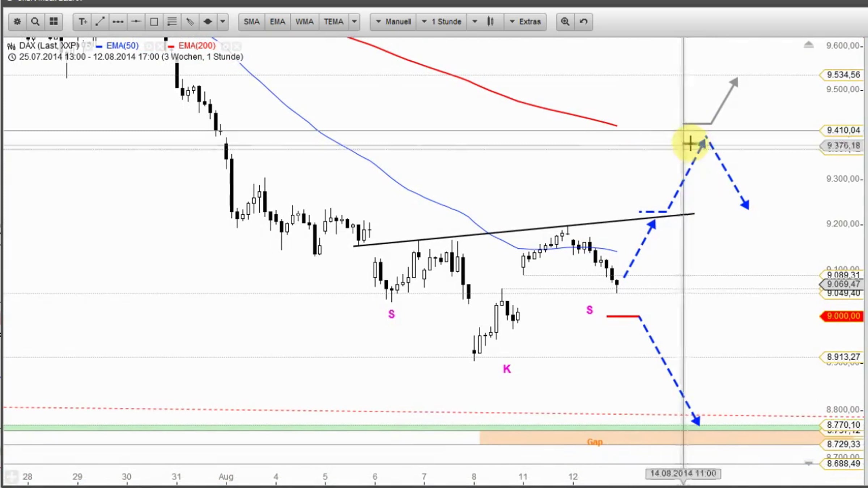Screen dimensions: 868x488
Task: Click the zoom-in magnifier icon
Action: (x=565, y=22)
